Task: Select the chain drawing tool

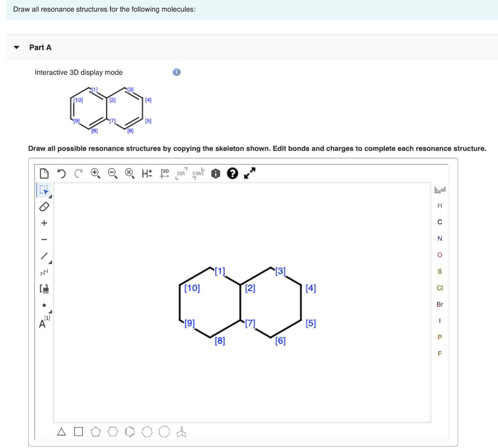Action: (x=43, y=271)
